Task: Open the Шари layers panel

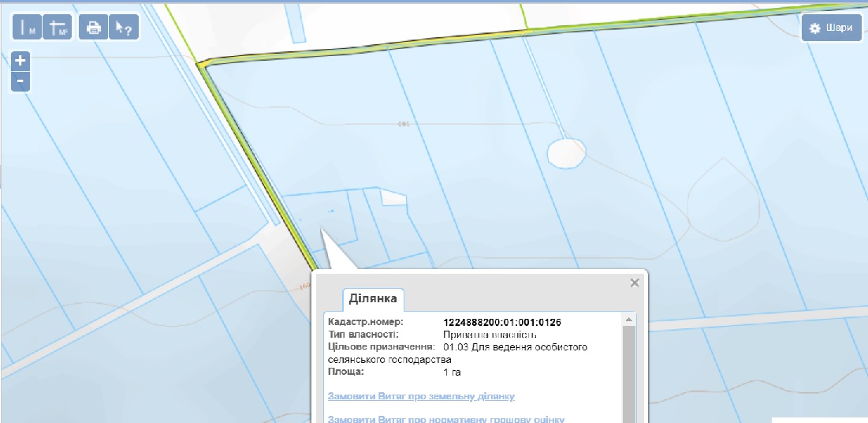Action: point(832,28)
